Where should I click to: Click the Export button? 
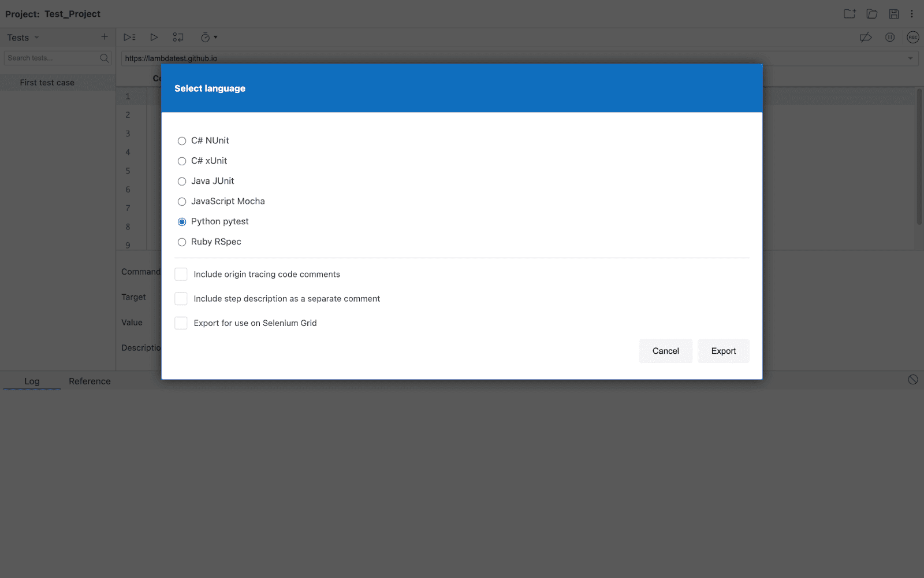tap(723, 351)
